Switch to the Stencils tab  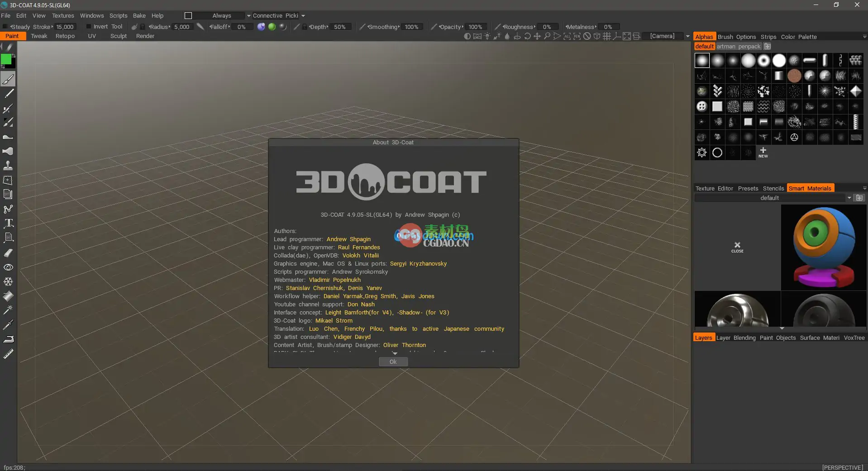tap(773, 189)
